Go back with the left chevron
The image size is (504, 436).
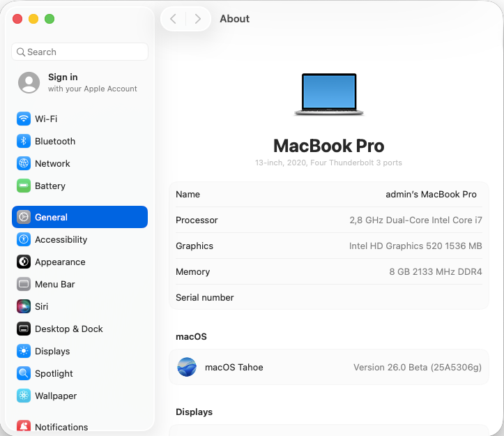click(174, 19)
